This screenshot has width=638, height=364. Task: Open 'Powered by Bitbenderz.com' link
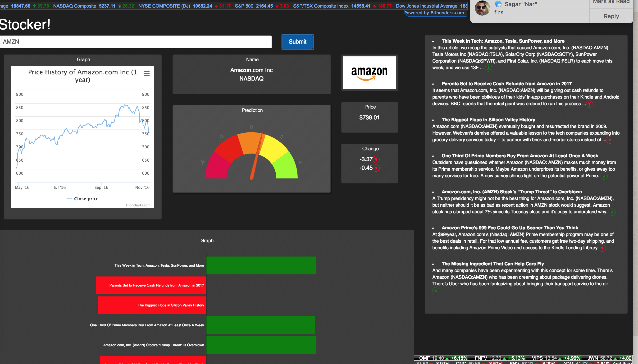[434, 13]
